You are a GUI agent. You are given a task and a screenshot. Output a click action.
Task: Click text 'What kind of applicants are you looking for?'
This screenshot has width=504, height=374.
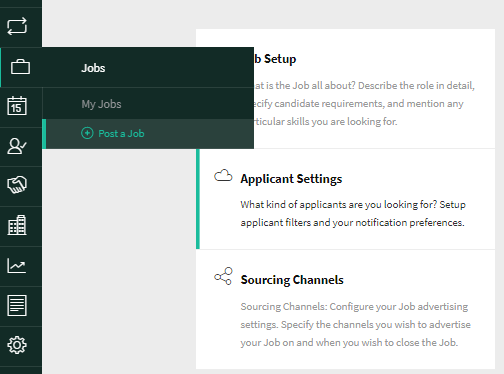coord(338,204)
